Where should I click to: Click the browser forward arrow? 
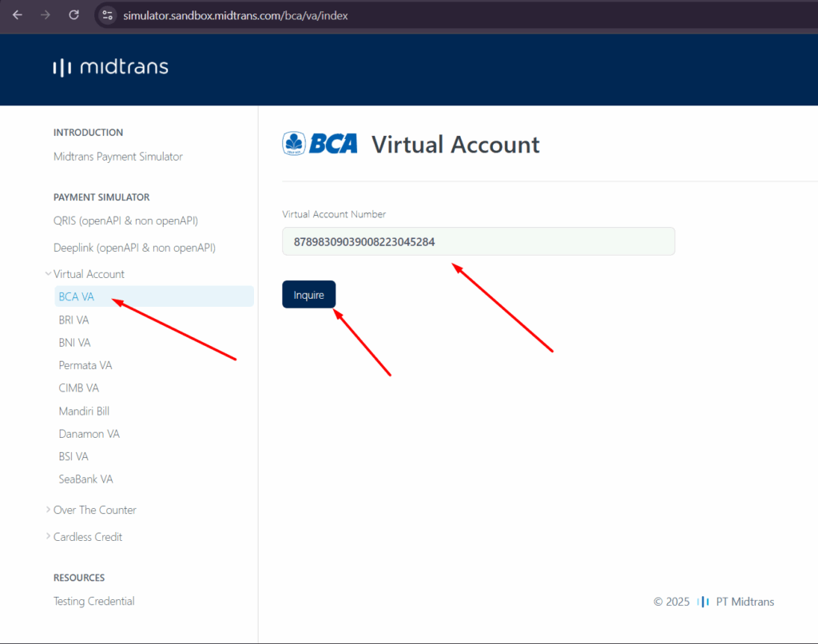(46, 15)
